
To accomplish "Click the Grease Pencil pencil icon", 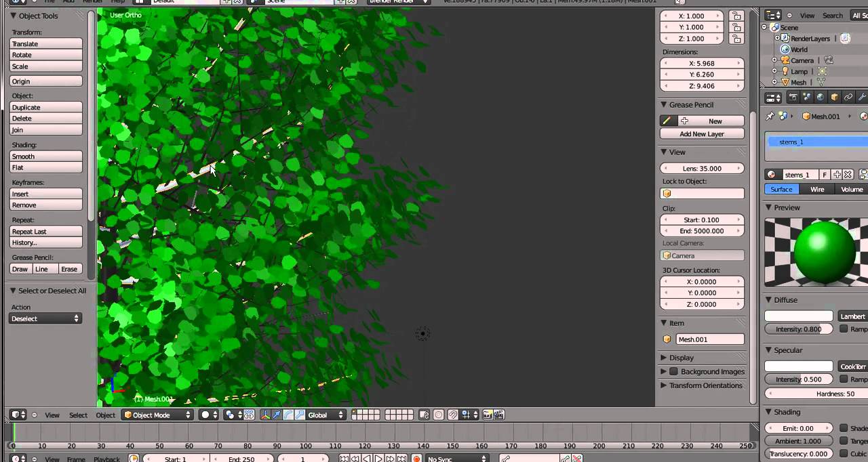I will coord(667,121).
